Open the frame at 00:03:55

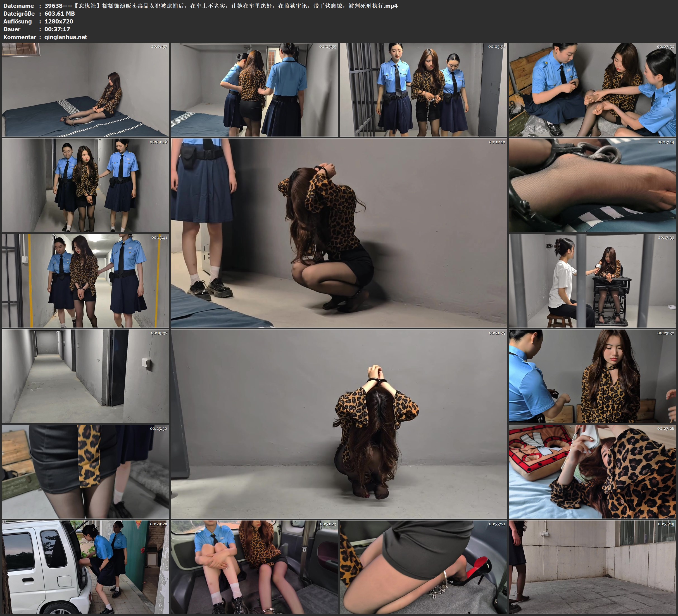click(254, 89)
